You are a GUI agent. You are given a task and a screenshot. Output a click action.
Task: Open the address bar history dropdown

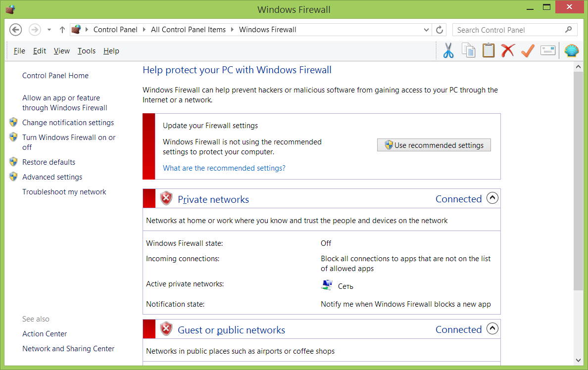tap(427, 30)
